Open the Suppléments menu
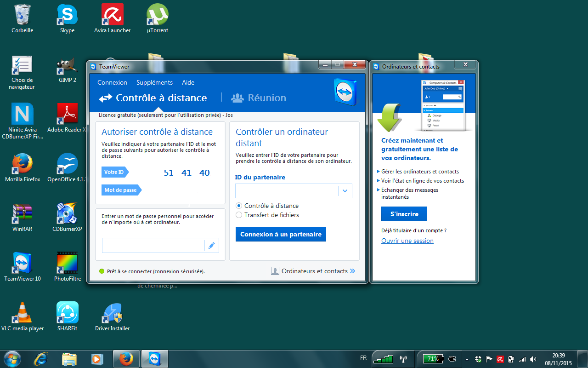The image size is (588, 368). (x=154, y=83)
